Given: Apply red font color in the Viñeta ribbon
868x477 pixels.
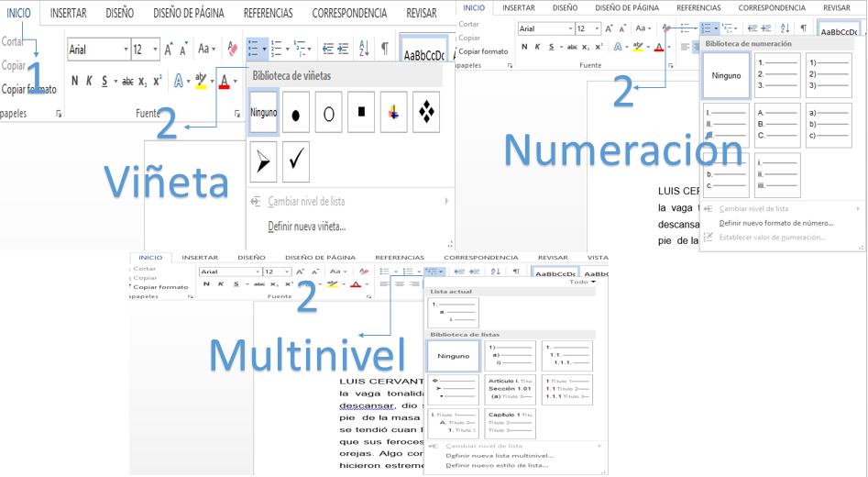Looking at the screenshot, I should 224,81.
